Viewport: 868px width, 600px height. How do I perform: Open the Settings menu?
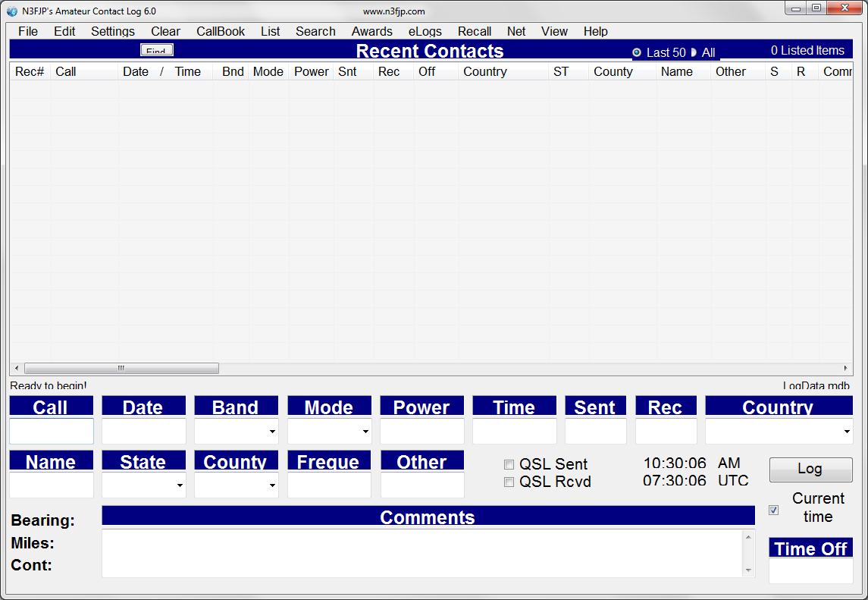[x=112, y=31]
